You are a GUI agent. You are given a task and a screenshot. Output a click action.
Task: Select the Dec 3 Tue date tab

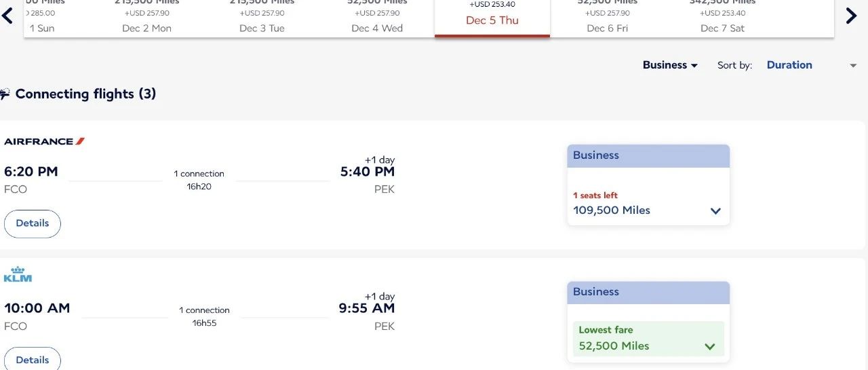point(262,18)
